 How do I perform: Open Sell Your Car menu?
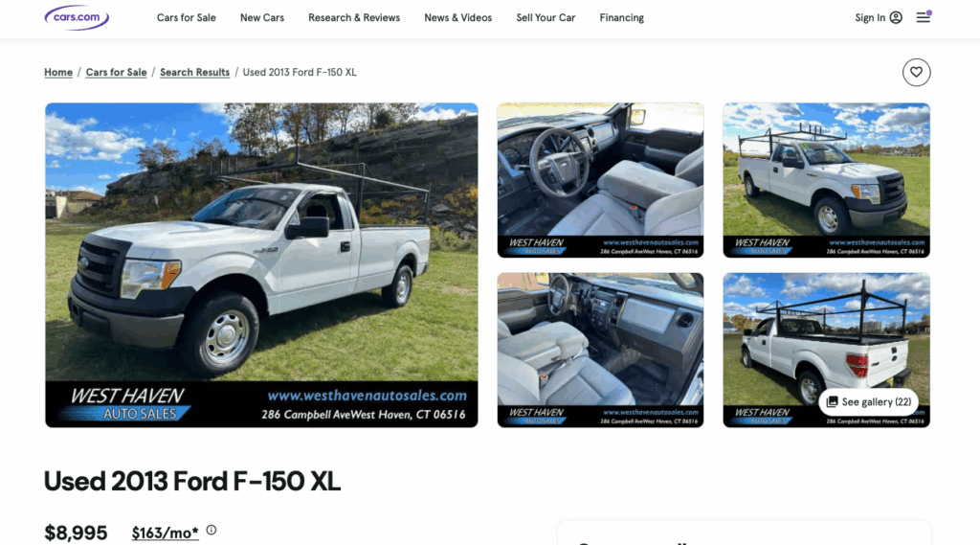pyautogui.click(x=546, y=17)
